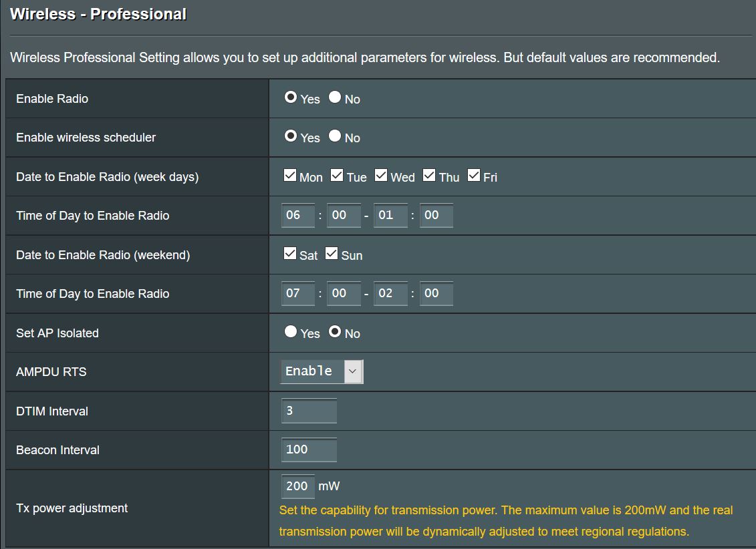This screenshot has height=549, width=756.
Task: Click the Beacon Interval input field
Action: coord(309,449)
